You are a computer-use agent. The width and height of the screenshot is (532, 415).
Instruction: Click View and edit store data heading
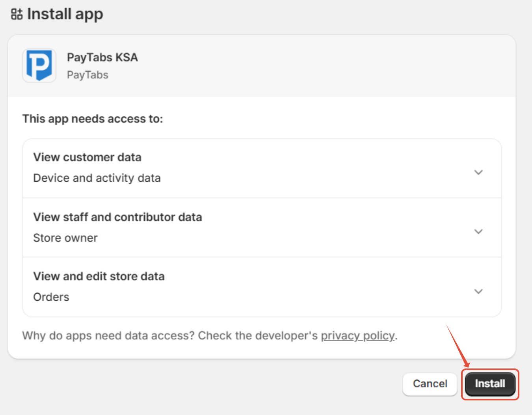click(x=99, y=276)
